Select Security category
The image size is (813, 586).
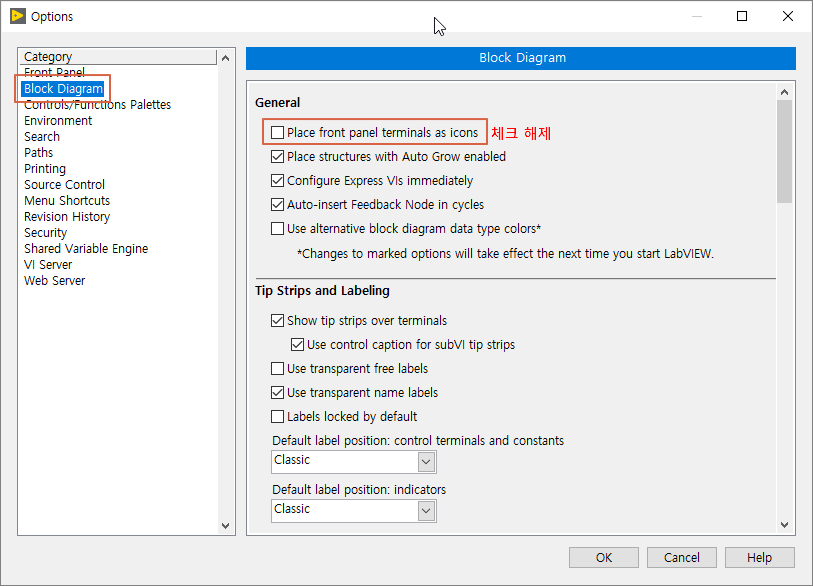[x=46, y=233]
